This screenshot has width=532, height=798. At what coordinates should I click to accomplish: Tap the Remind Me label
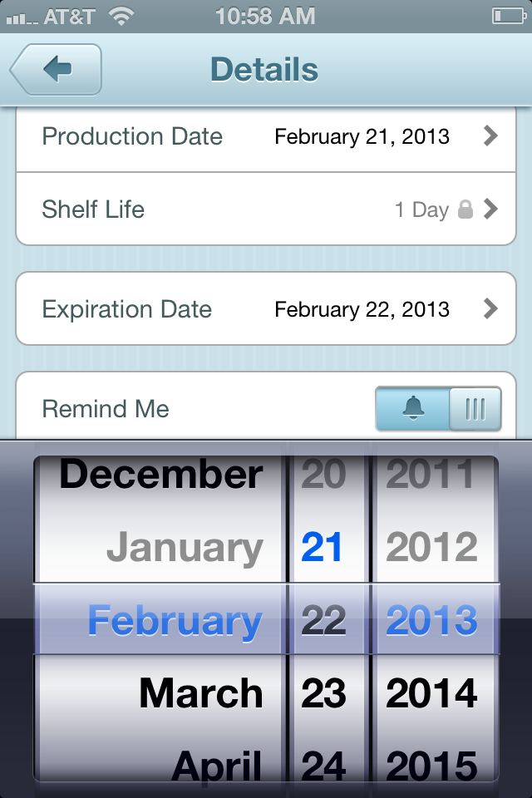[106, 409]
